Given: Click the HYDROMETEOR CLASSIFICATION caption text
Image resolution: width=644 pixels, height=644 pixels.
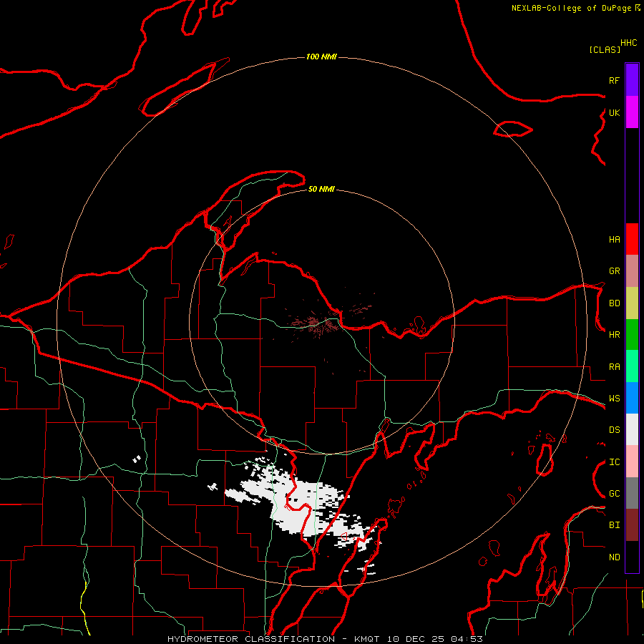Looking at the screenshot, I should coord(251,639).
